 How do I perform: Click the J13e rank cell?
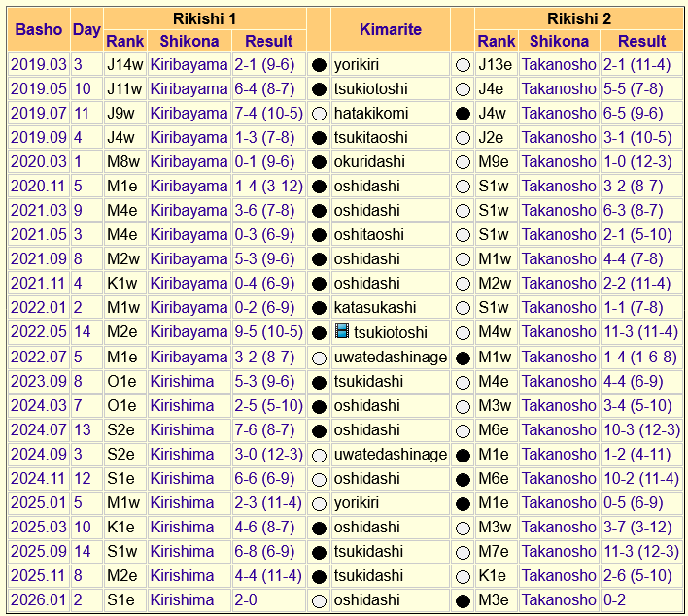pyautogui.click(x=497, y=64)
